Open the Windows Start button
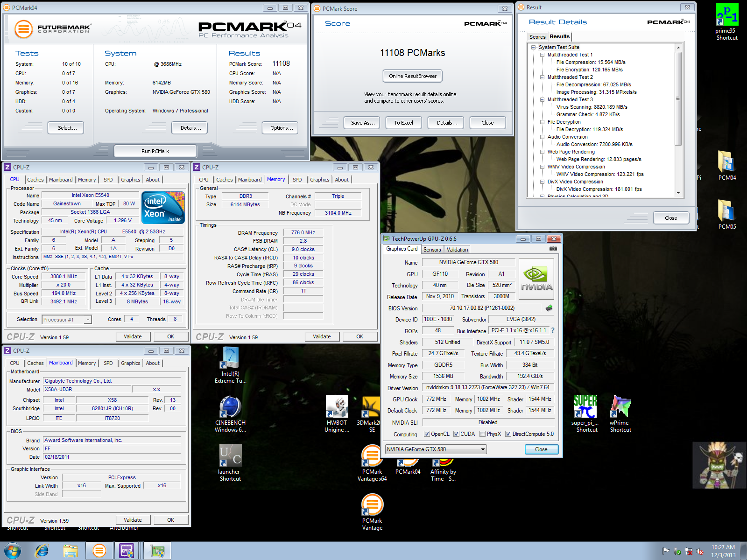747x560 pixels. [12, 551]
